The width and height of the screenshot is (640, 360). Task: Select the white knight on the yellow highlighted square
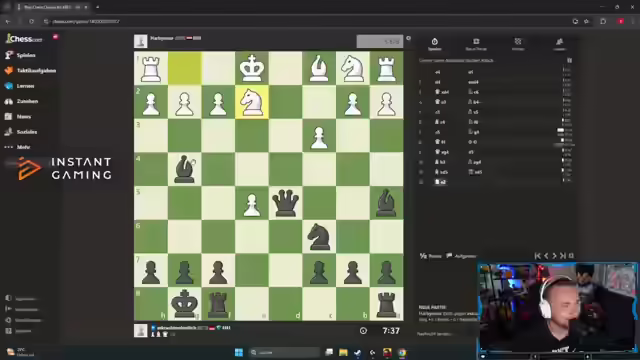(252, 102)
